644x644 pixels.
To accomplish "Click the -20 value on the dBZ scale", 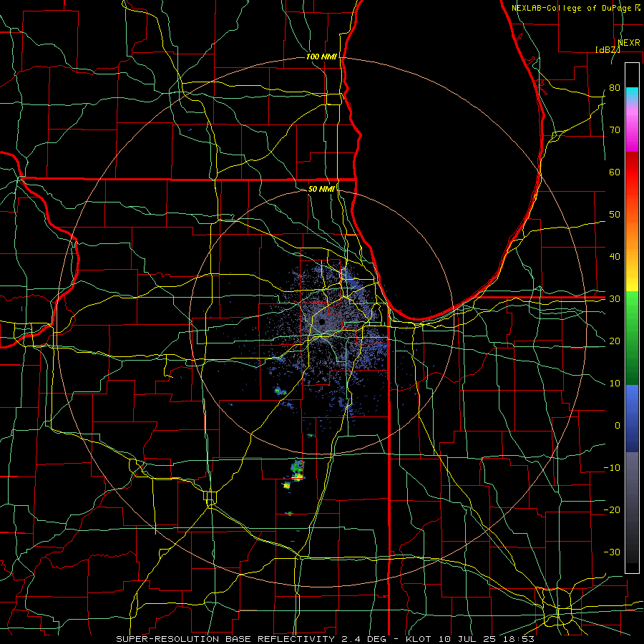I will 612,509.
